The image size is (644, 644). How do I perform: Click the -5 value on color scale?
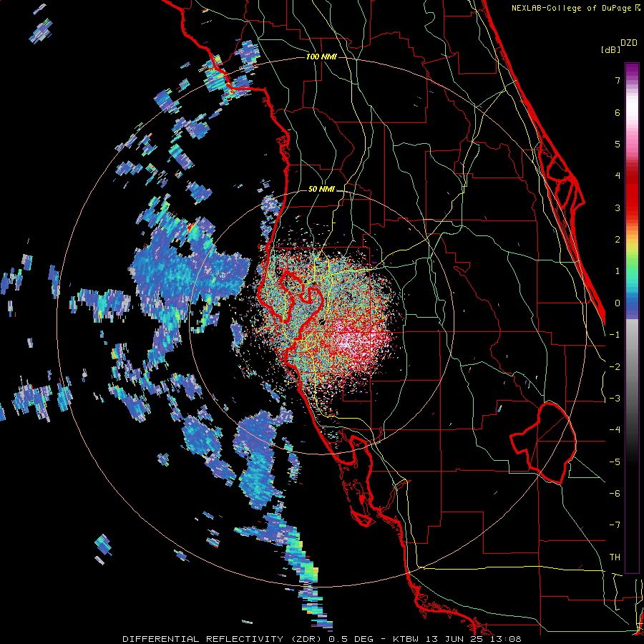[615, 462]
